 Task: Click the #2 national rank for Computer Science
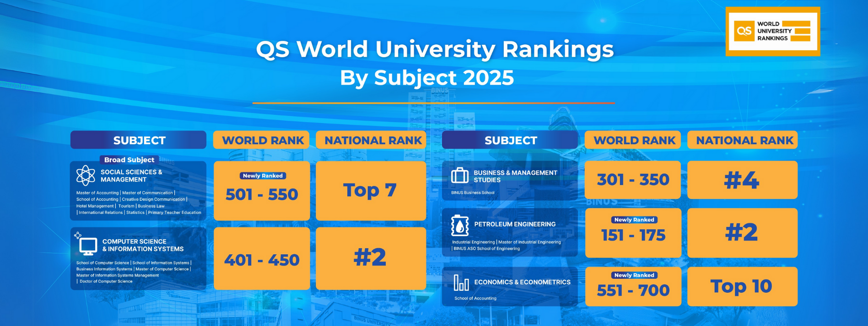[x=371, y=258]
